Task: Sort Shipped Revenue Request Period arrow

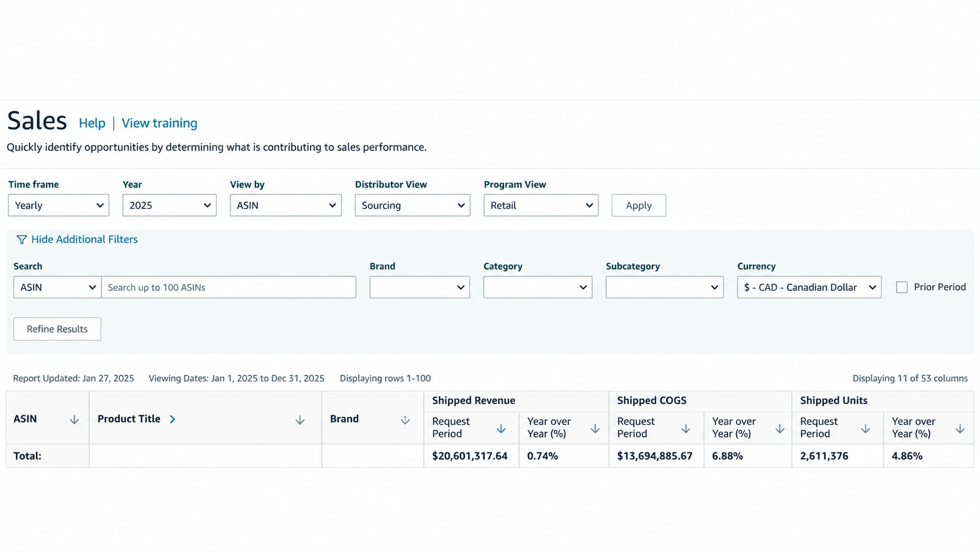Action: click(x=501, y=429)
